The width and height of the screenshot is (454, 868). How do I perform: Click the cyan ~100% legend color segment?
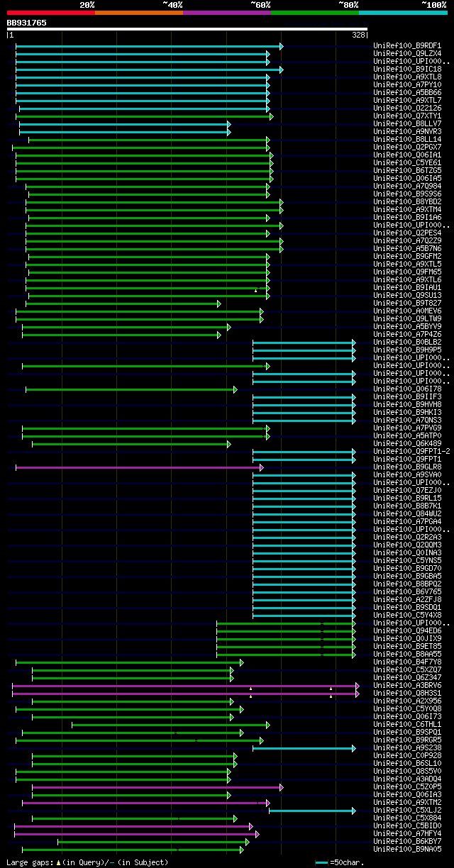(x=402, y=13)
